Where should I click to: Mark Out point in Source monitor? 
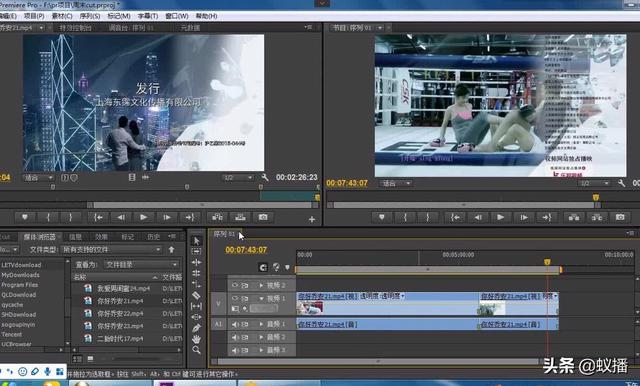(x=70, y=217)
